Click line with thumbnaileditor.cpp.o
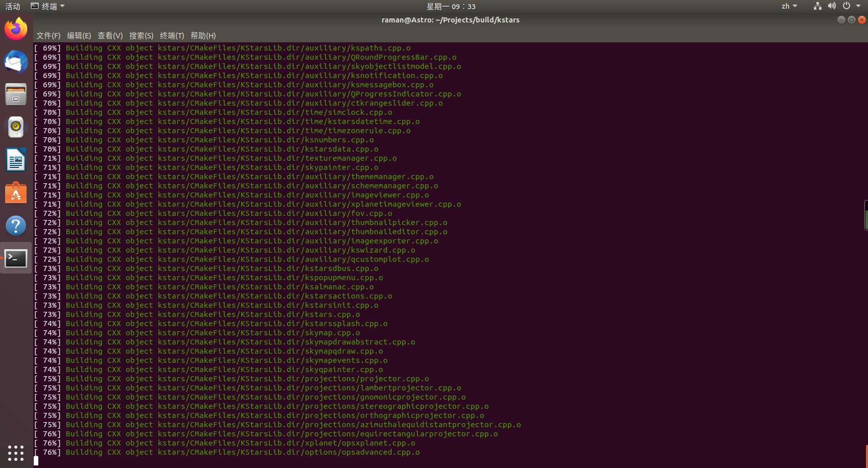 tap(241, 232)
